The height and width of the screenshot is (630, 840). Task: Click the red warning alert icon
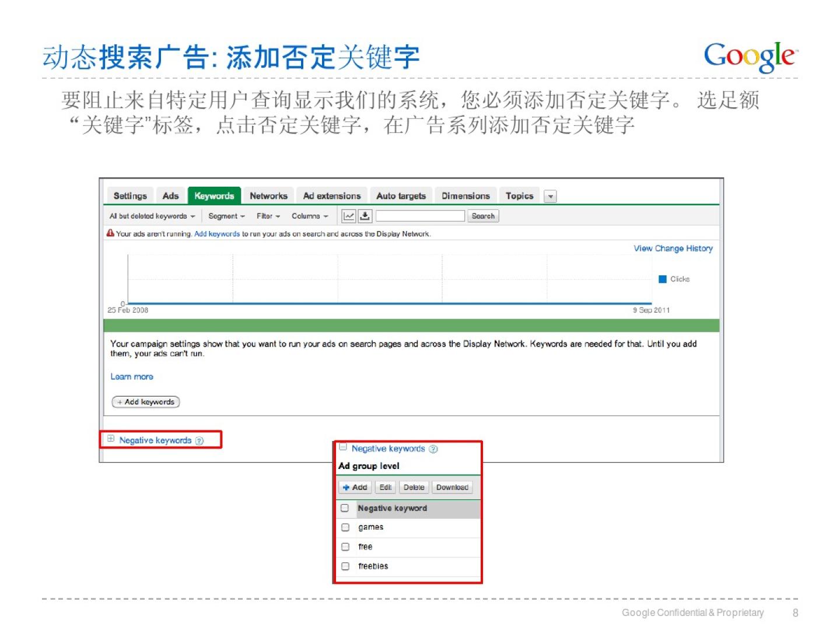[110, 233]
